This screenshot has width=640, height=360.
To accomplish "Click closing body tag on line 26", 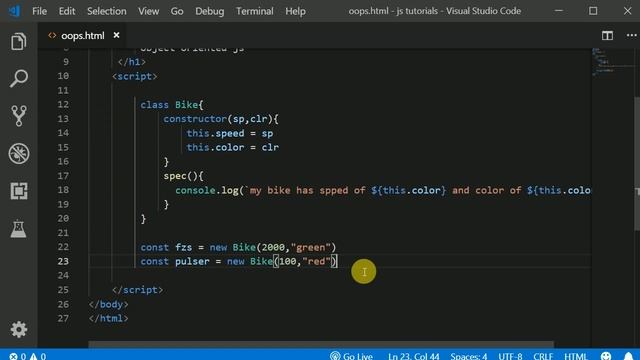I will coord(109,304).
